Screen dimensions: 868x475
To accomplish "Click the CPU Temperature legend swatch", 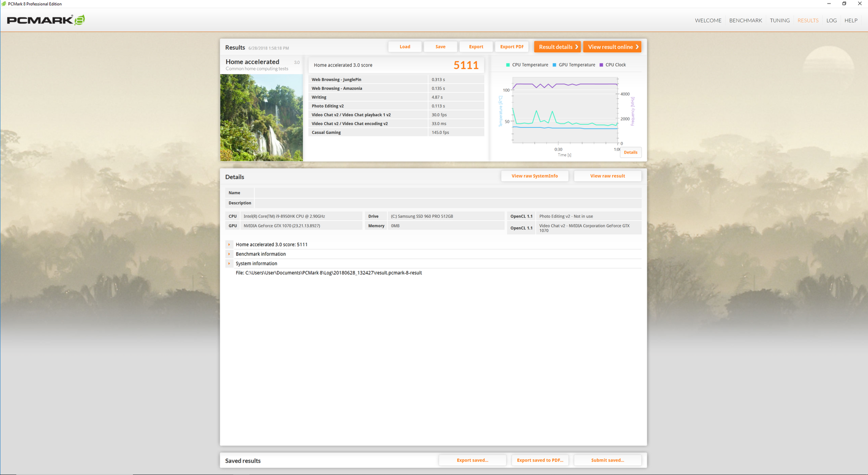I will pyautogui.click(x=508, y=65).
